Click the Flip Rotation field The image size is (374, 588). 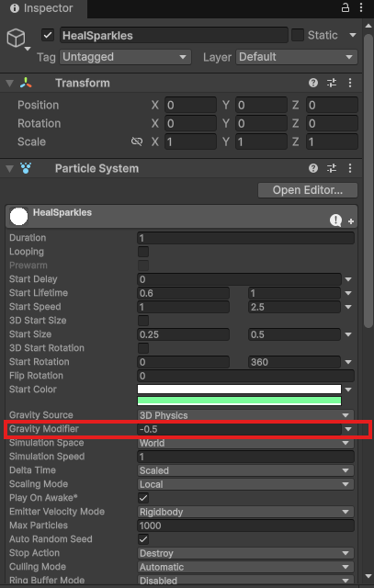click(x=245, y=376)
